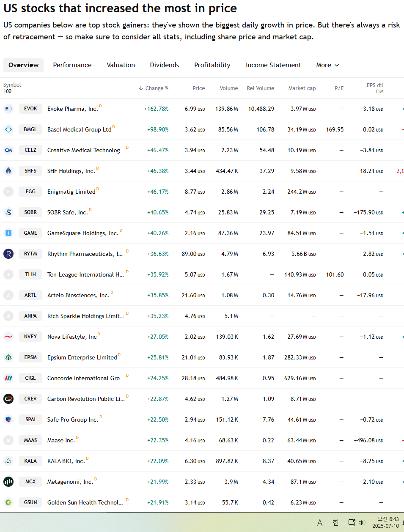Sort by the Rel Volume column header
Viewport: 404px width, 532px height.
point(261,88)
